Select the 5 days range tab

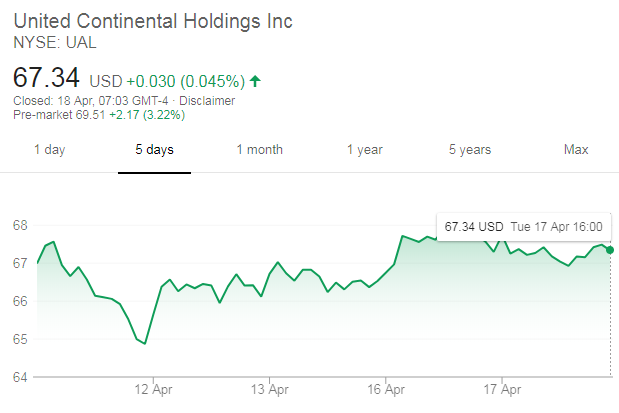(x=154, y=150)
